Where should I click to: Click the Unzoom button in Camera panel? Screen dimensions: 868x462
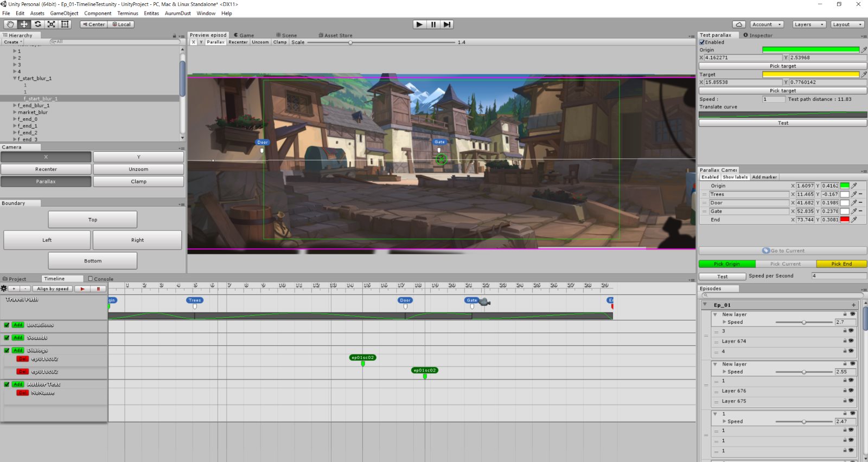(x=138, y=169)
